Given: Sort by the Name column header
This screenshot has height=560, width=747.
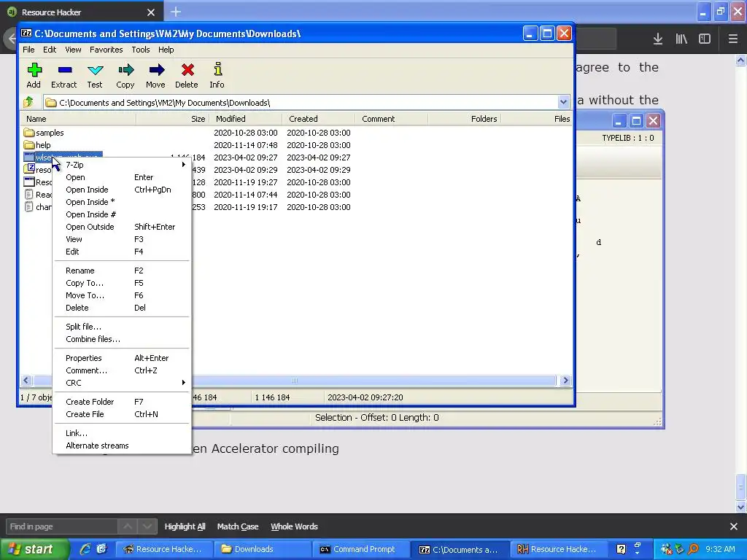Looking at the screenshot, I should [77, 119].
